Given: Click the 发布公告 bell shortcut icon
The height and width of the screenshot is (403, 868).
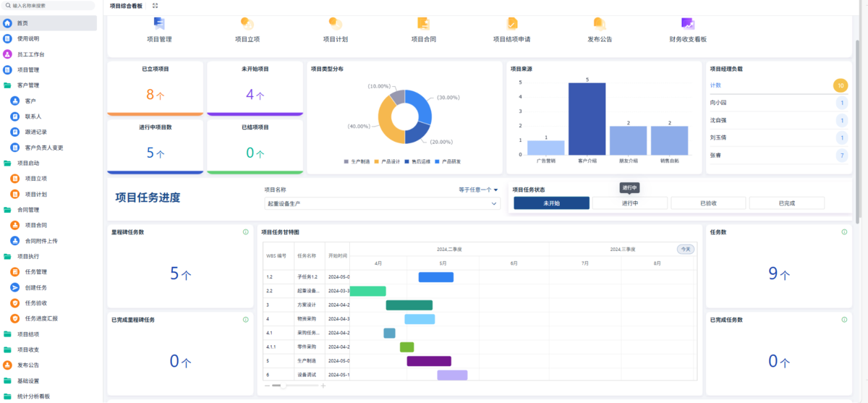Looking at the screenshot, I should point(599,24).
